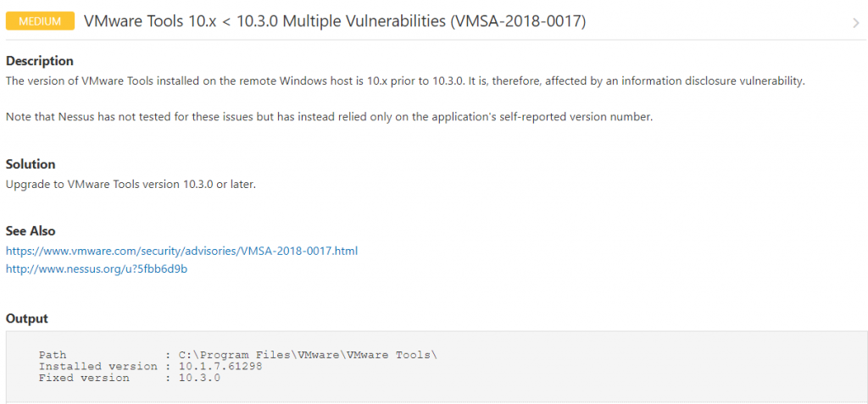Select the VMware Tools vulnerability title
Viewport: 868px width, 404px height.
coord(335,21)
